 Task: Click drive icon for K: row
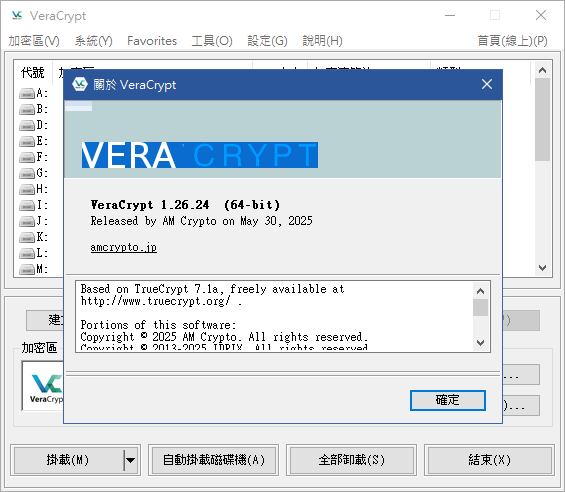(x=27, y=238)
